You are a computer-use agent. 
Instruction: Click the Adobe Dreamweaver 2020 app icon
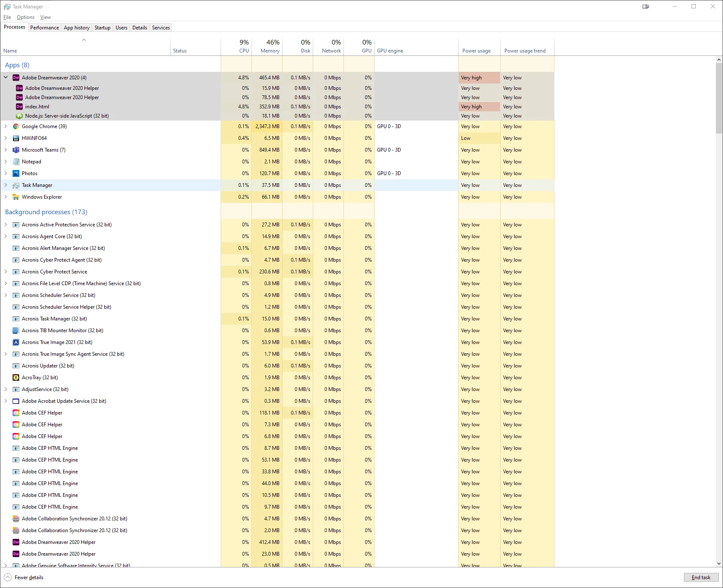(x=16, y=78)
